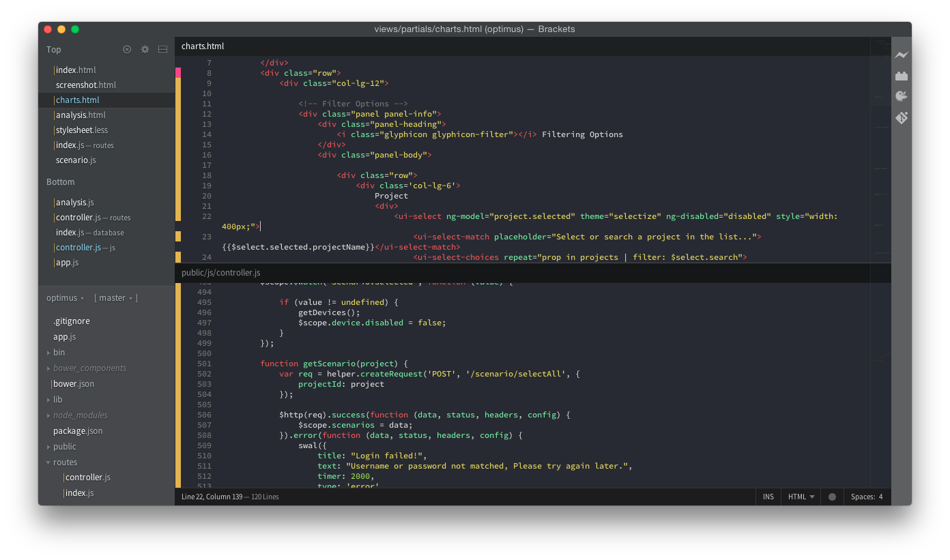Click the Top pane label in sidebar
This screenshot has width=950, height=560.
[54, 50]
